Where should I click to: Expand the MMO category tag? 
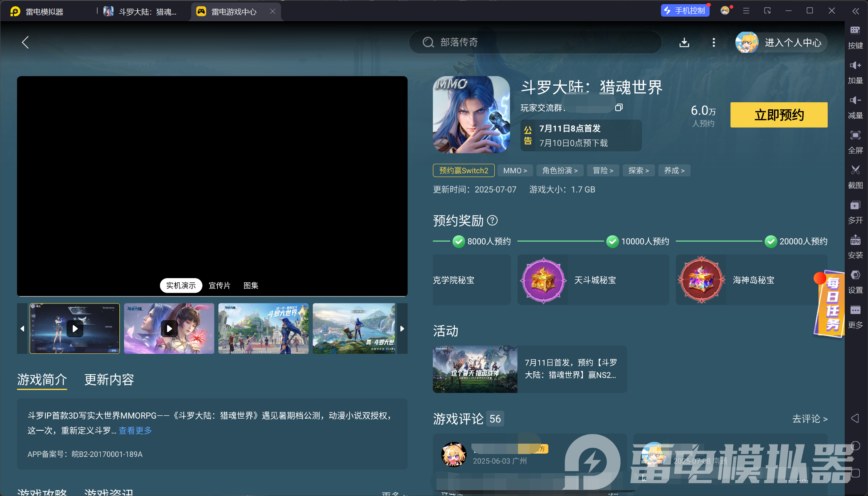click(515, 170)
